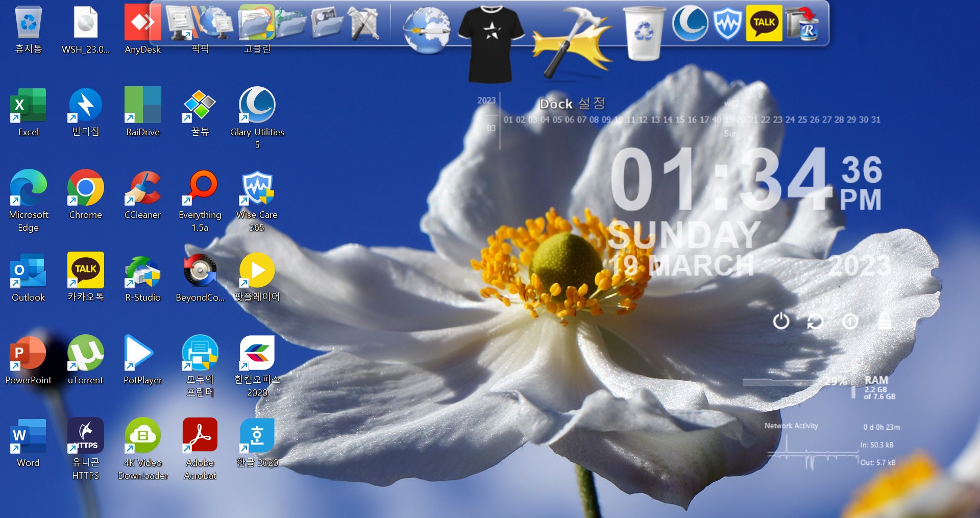The image size is (980, 518).
Task: Open the pictures folder in the dock
Action: [x=327, y=23]
